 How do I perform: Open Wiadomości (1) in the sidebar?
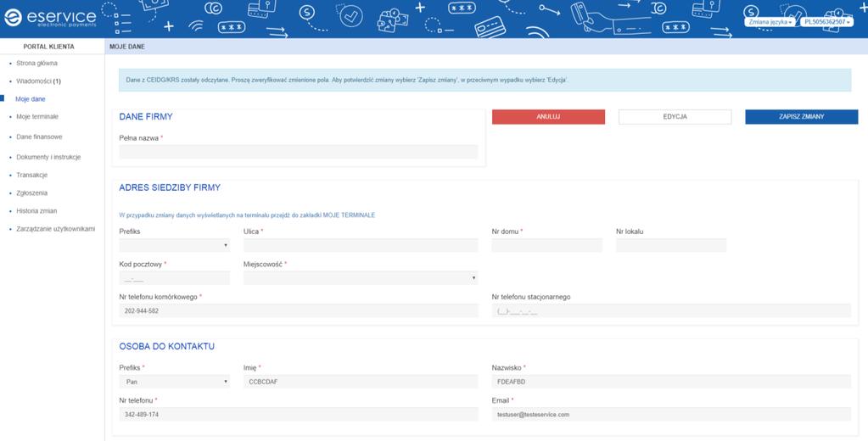click(x=38, y=81)
